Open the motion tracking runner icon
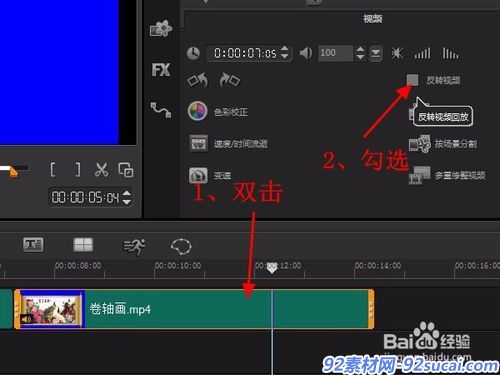This screenshot has height=375, width=500. pyautogui.click(x=134, y=247)
